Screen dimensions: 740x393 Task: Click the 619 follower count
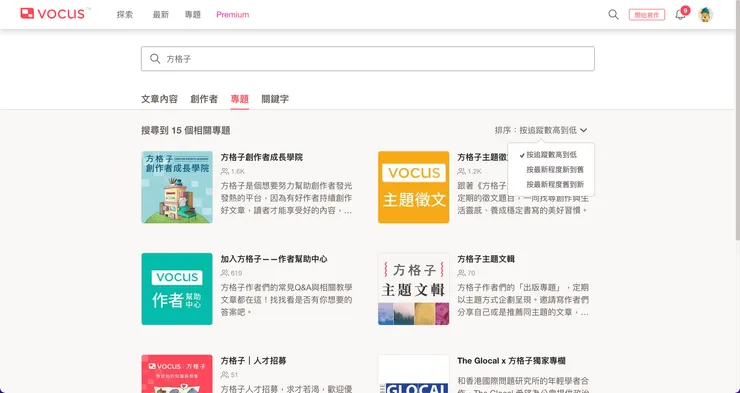[236, 273]
